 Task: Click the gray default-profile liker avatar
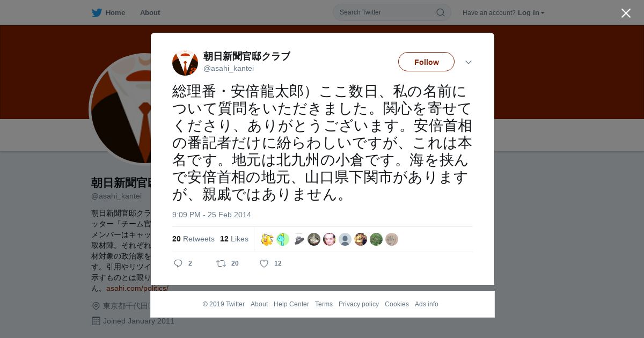(345, 239)
